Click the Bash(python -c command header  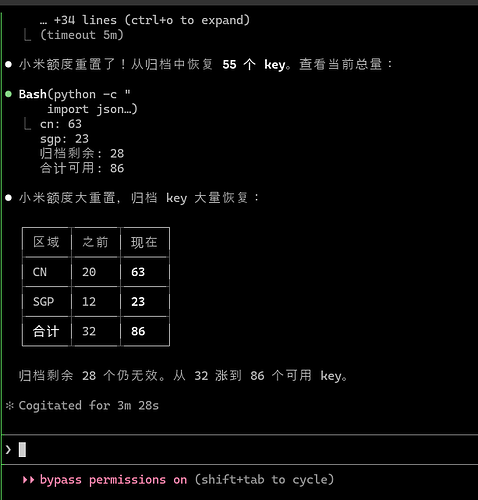[x=75, y=95]
